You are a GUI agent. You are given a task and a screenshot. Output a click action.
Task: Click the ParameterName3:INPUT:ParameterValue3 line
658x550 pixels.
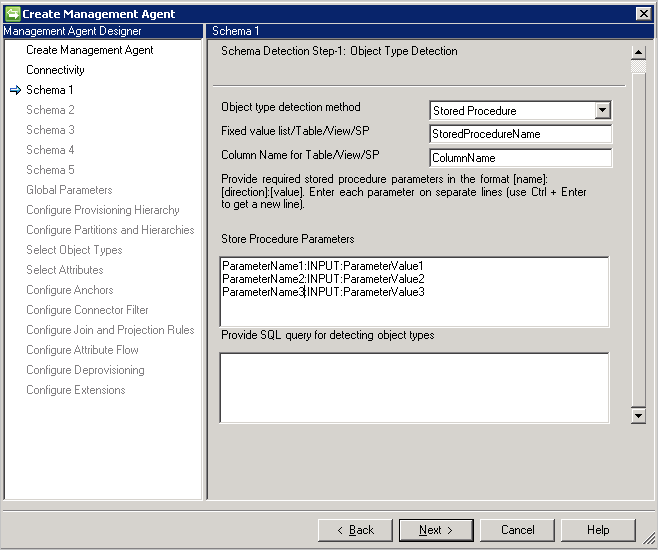tap(323, 292)
